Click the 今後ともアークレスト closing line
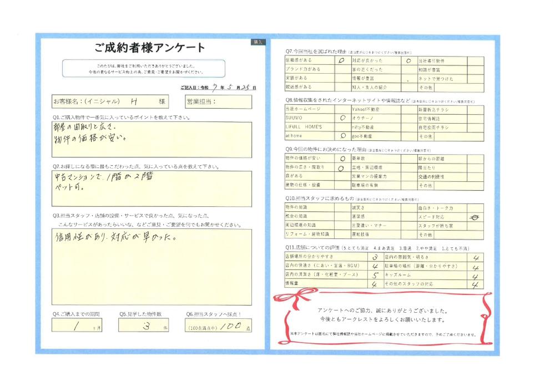555x392 pixels. point(383,319)
